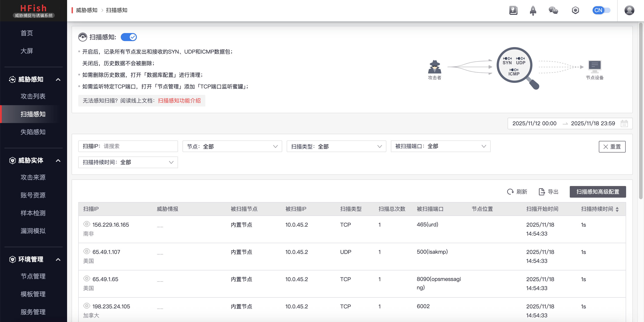Viewport: 644px width, 322px height.
Task: Focus the 扫描IP search input field
Action: 139,146
